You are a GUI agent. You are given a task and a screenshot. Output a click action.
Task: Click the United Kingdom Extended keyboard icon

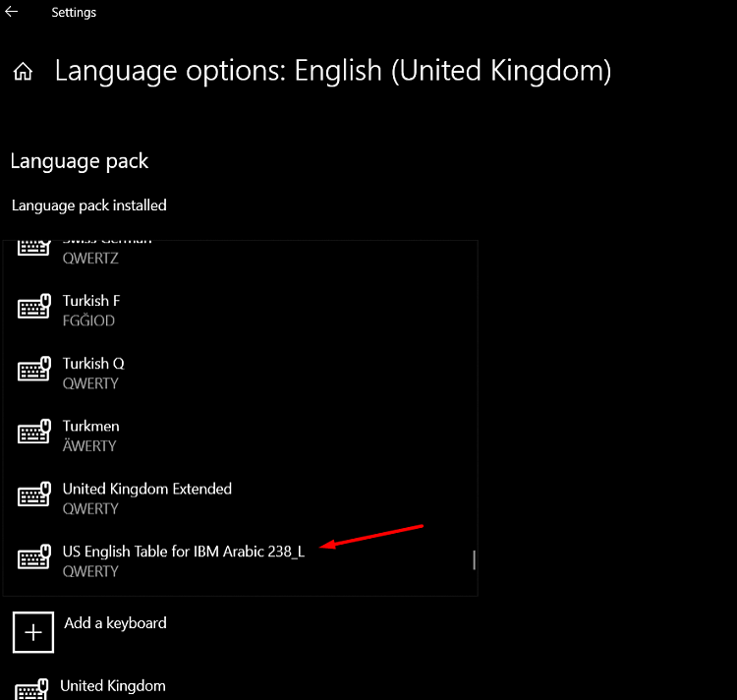pos(34,496)
